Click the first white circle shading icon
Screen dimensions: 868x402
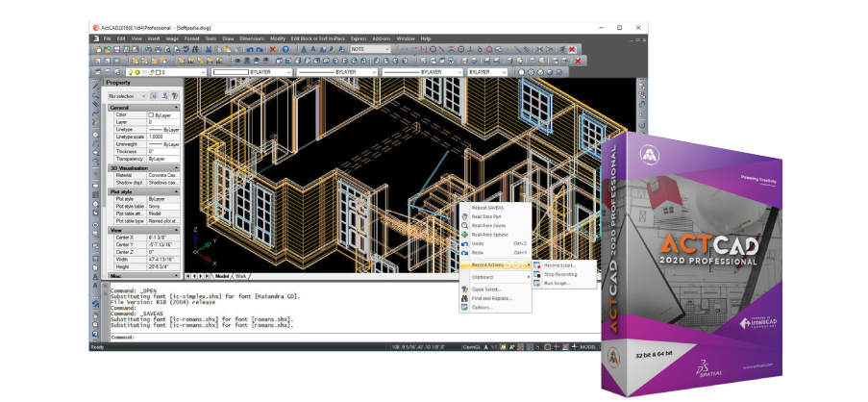[x=521, y=72]
